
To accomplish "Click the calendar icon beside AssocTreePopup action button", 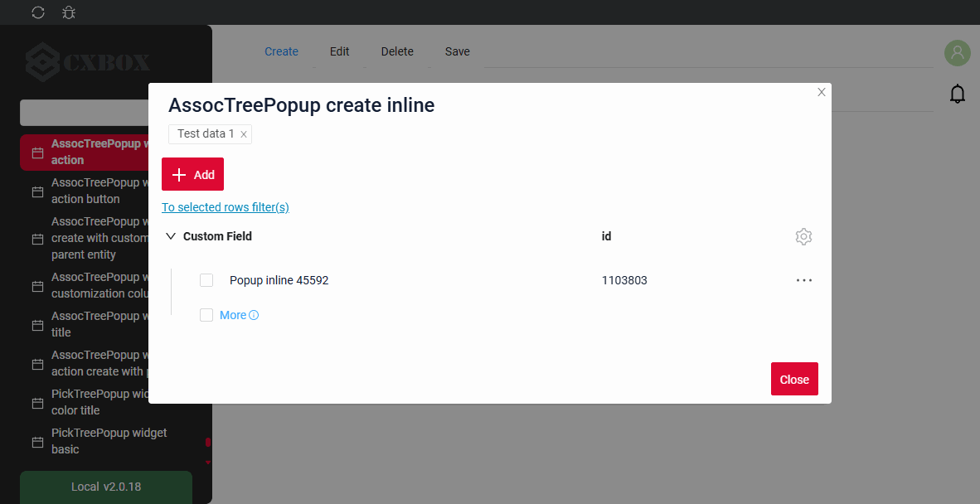I will [x=37, y=191].
